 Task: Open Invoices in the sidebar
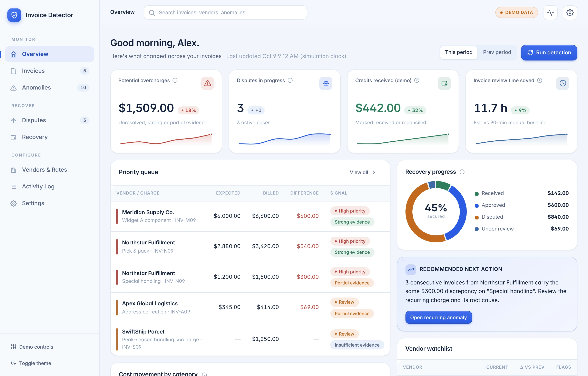pos(50,71)
